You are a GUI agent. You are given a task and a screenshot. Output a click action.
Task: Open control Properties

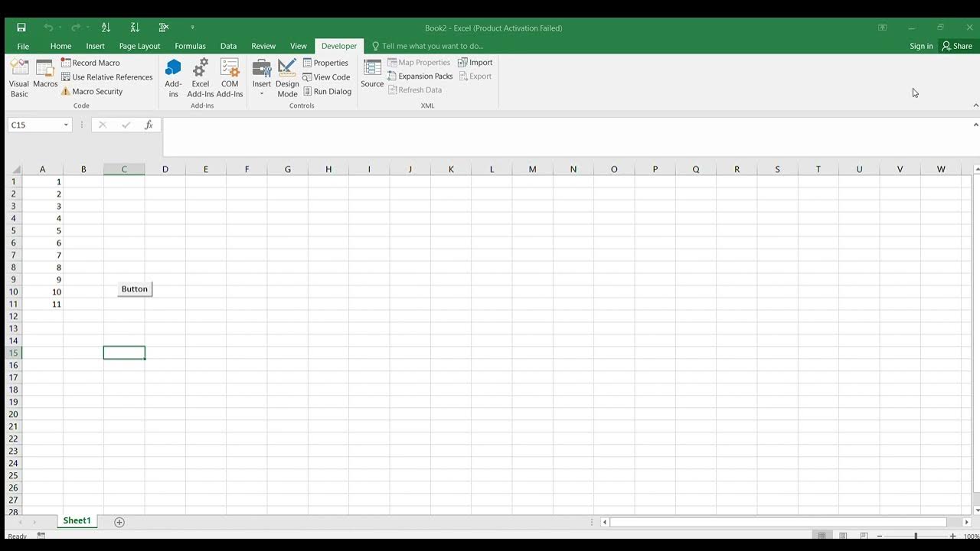325,63
